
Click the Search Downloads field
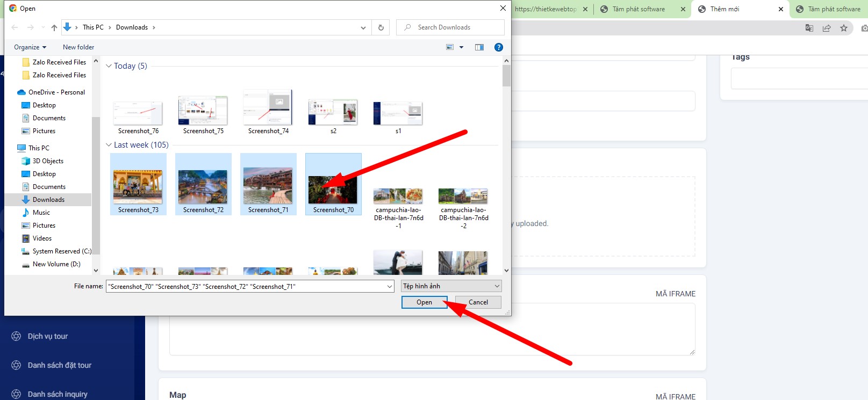point(454,27)
